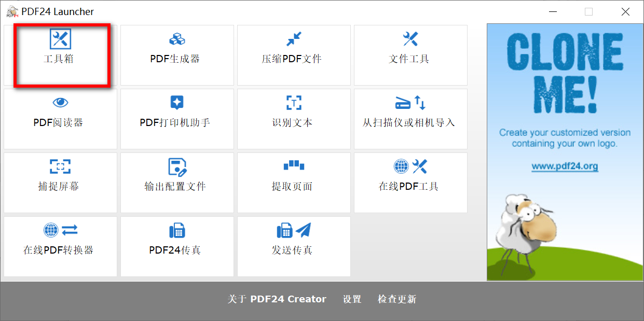The width and height of the screenshot is (644, 321).
Task: Start 捕捉屏幕 screen capture icon
Action: [x=60, y=166]
